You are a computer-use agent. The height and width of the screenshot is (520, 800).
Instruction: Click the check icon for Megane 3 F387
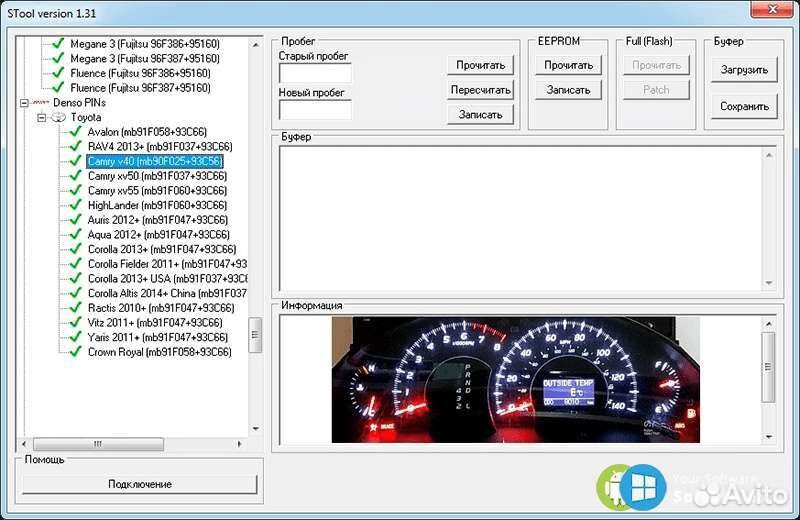[x=58, y=58]
